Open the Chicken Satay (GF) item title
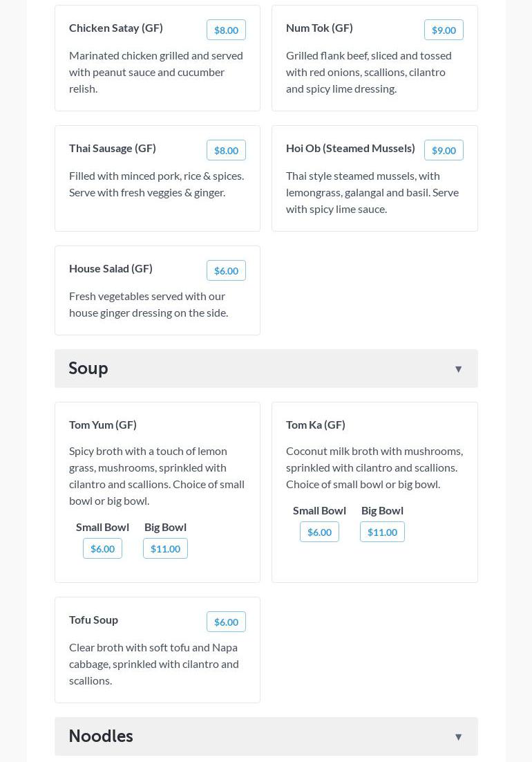The height and width of the screenshot is (762, 532). (x=116, y=28)
